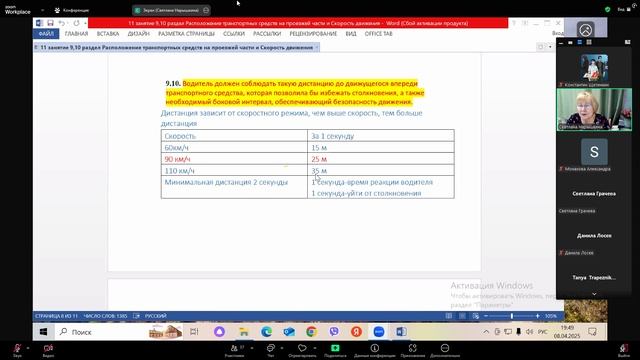Switch to the ССЫЛКИ ribbon tab

tap(234, 34)
